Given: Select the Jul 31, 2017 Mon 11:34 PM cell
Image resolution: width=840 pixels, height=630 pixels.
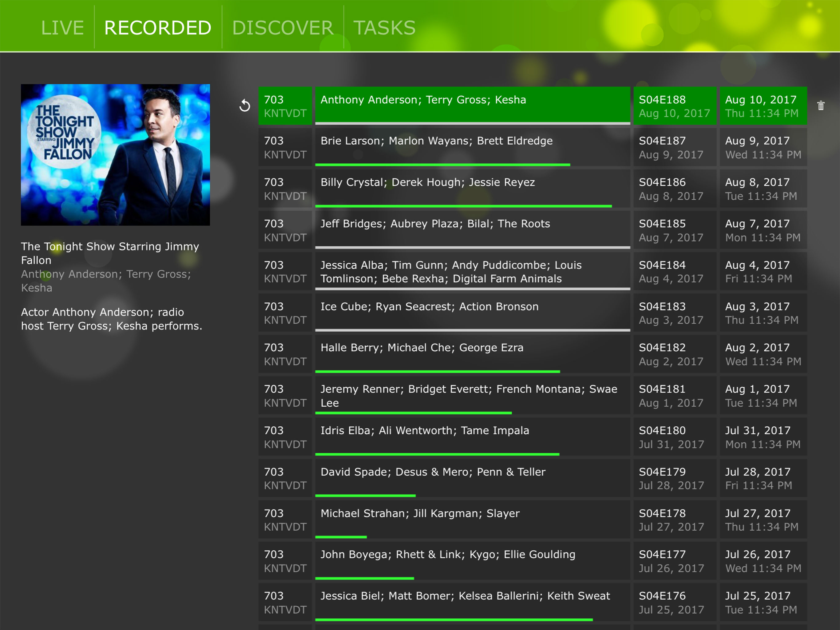Looking at the screenshot, I should (x=763, y=437).
